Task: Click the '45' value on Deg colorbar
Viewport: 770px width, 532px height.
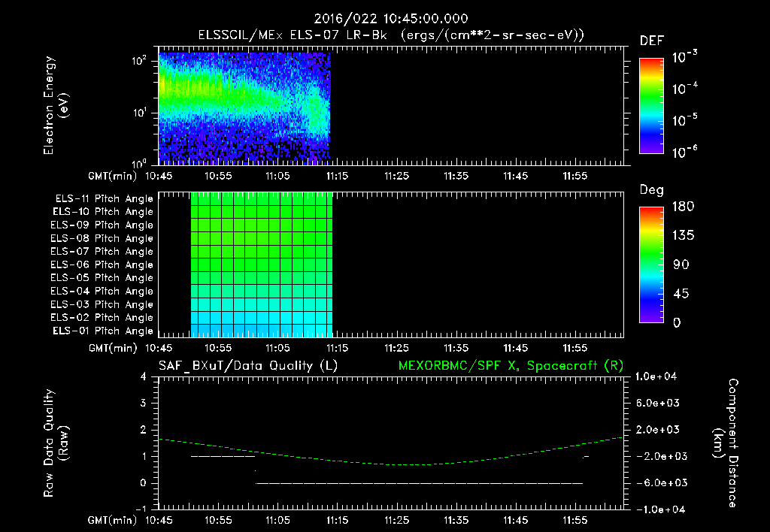Action: coord(681,294)
